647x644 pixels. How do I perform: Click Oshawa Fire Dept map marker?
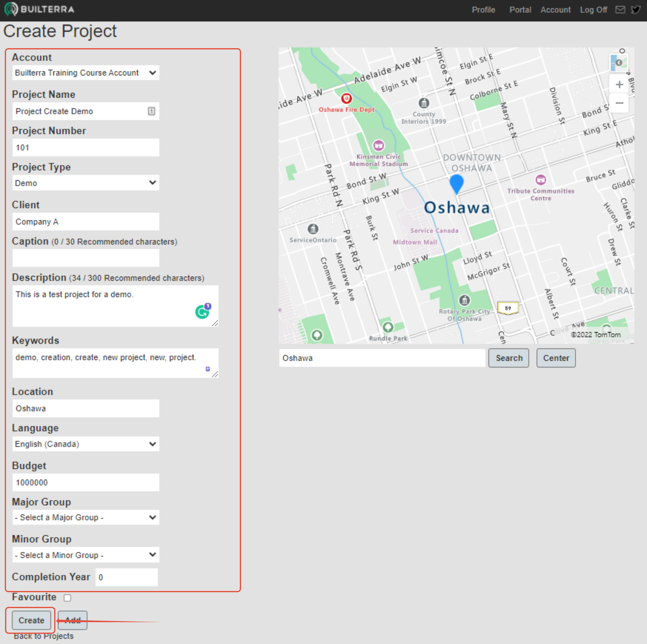click(x=346, y=99)
